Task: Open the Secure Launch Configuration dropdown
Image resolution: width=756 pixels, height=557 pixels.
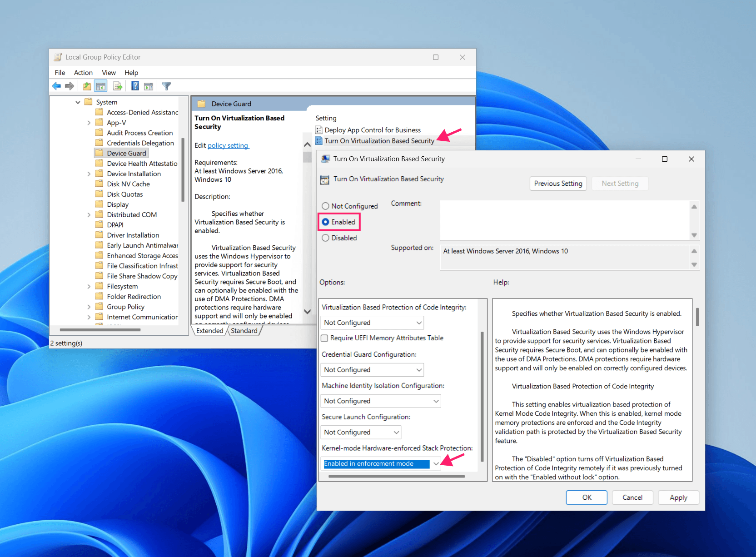Action: pyautogui.click(x=361, y=432)
